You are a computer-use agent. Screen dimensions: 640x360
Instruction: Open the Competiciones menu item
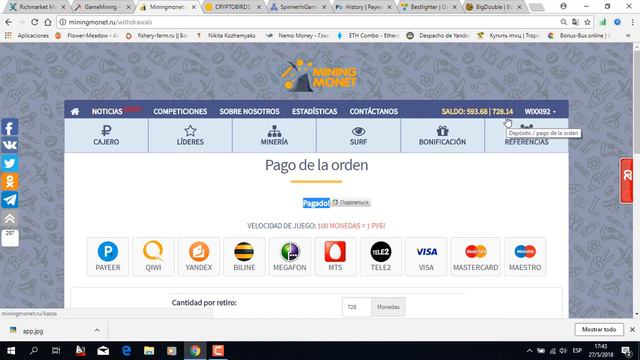[x=180, y=111]
